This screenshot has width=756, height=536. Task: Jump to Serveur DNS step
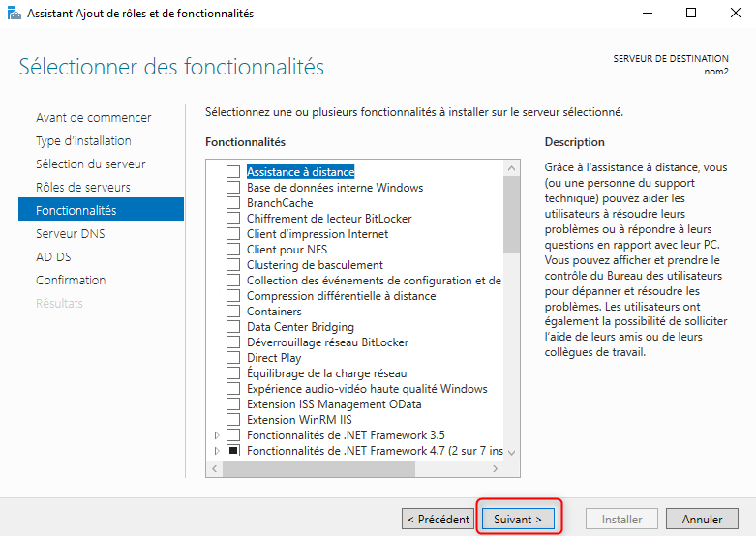[x=71, y=234]
